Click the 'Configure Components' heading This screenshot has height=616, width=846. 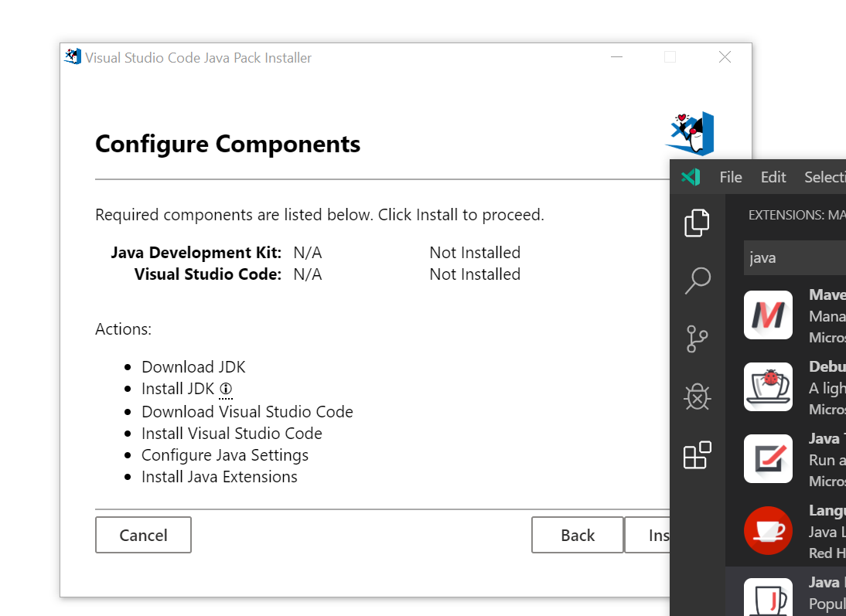227,144
